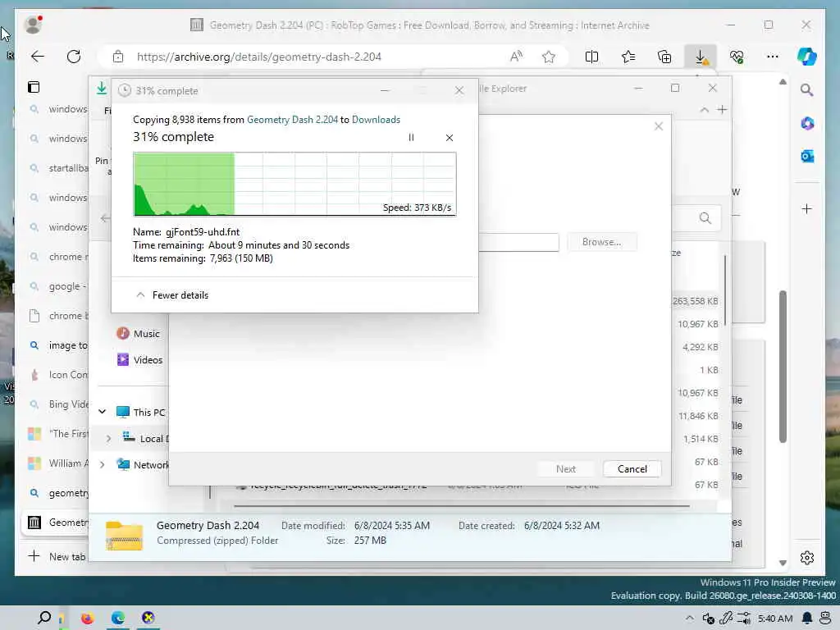Open Outlook in Edge sidebar
Image resolution: width=840 pixels, height=630 pixels.
(x=807, y=156)
